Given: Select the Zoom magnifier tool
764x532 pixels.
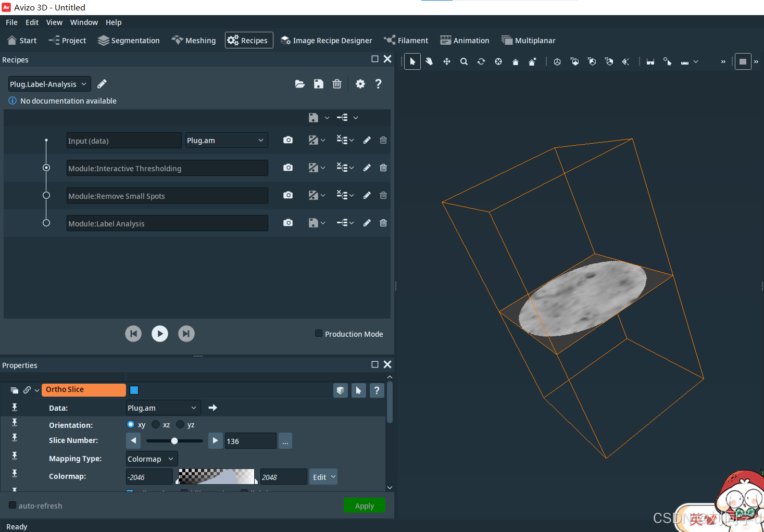Looking at the screenshot, I should (x=464, y=61).
